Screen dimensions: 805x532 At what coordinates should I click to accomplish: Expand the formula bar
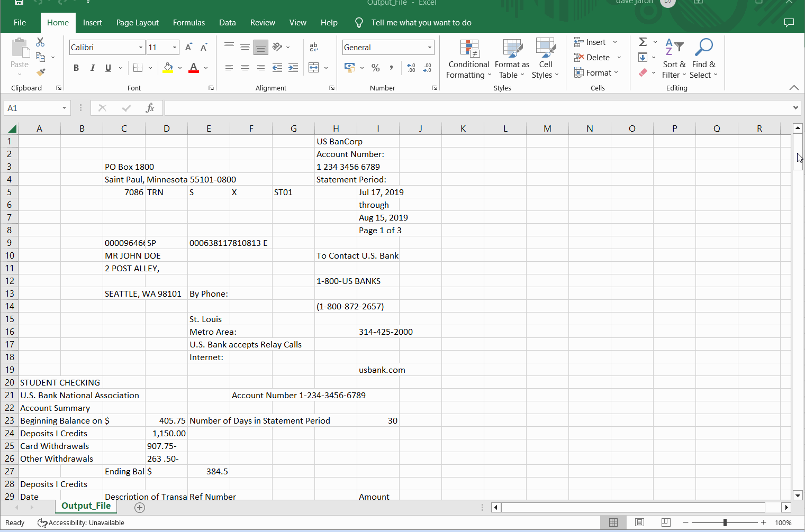pyautogui.click(x=795, y=108)
